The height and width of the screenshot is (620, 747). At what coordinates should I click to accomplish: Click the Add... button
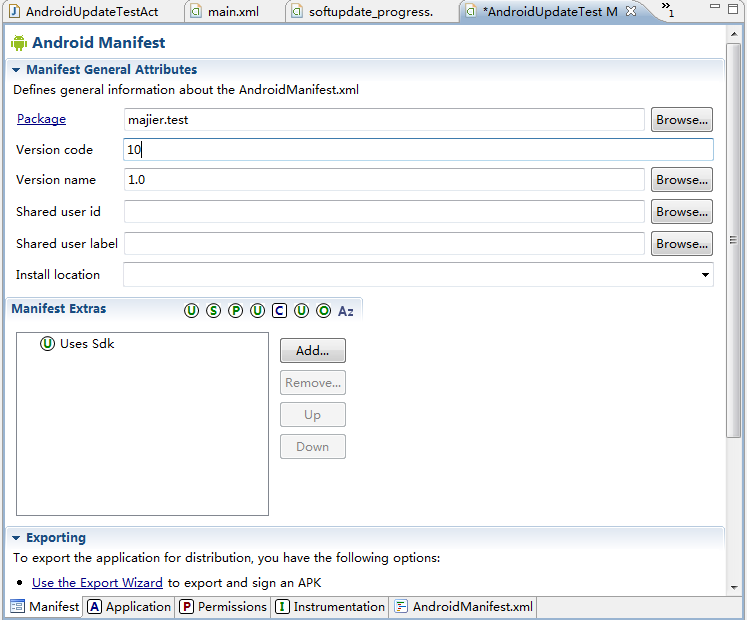[313, 351]
